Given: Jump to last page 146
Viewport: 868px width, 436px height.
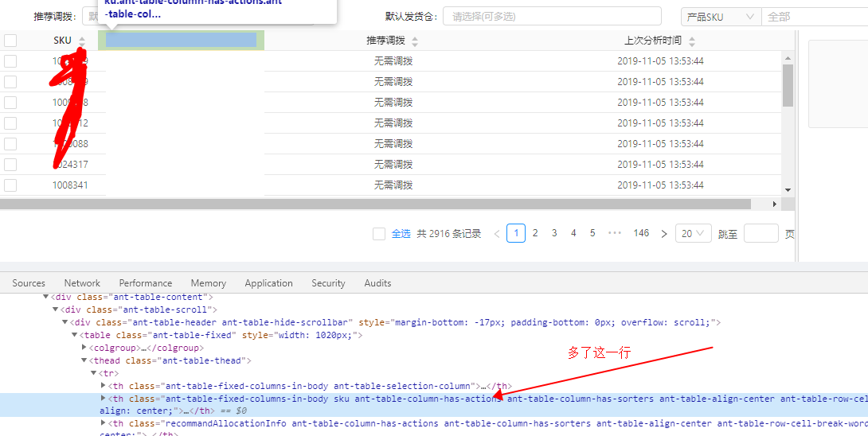Looking at the screenshot, I should pyautogui.click(x=641, y=233).
